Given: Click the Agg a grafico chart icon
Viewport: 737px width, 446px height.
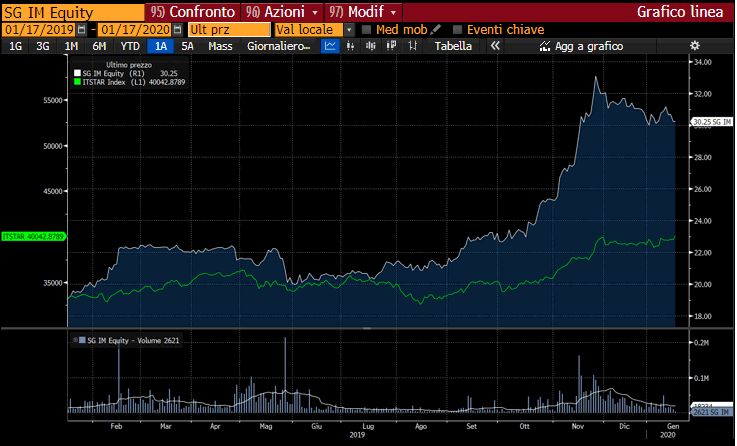Looking at the screenshot, I should click(x=544, y=46).
